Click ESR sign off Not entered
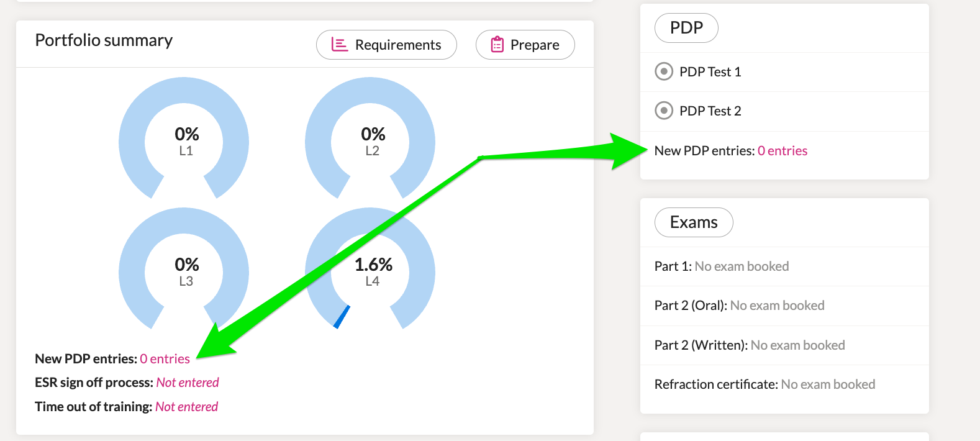 coord(188,383)
